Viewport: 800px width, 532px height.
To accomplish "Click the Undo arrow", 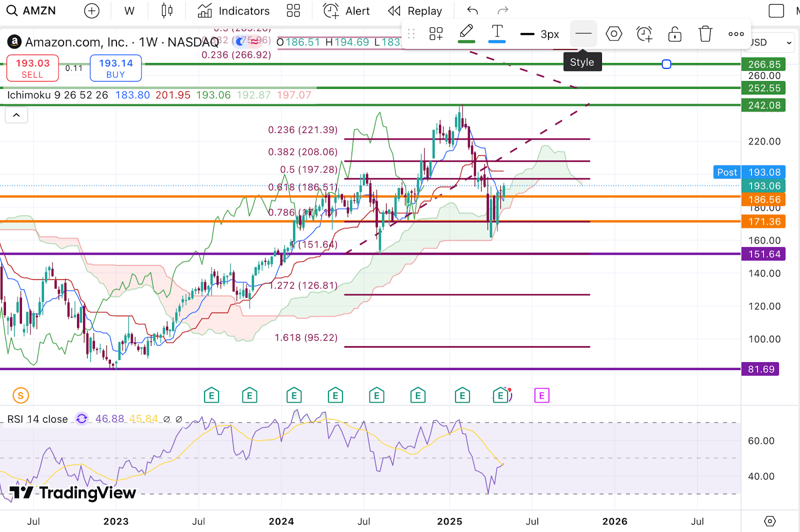I will pyautogui.click(x=472, y=11).
